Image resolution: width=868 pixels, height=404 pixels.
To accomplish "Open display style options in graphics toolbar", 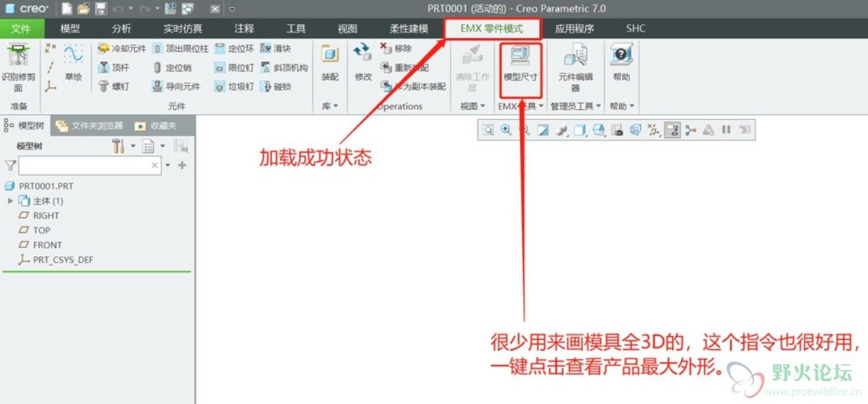I will 580,130.
